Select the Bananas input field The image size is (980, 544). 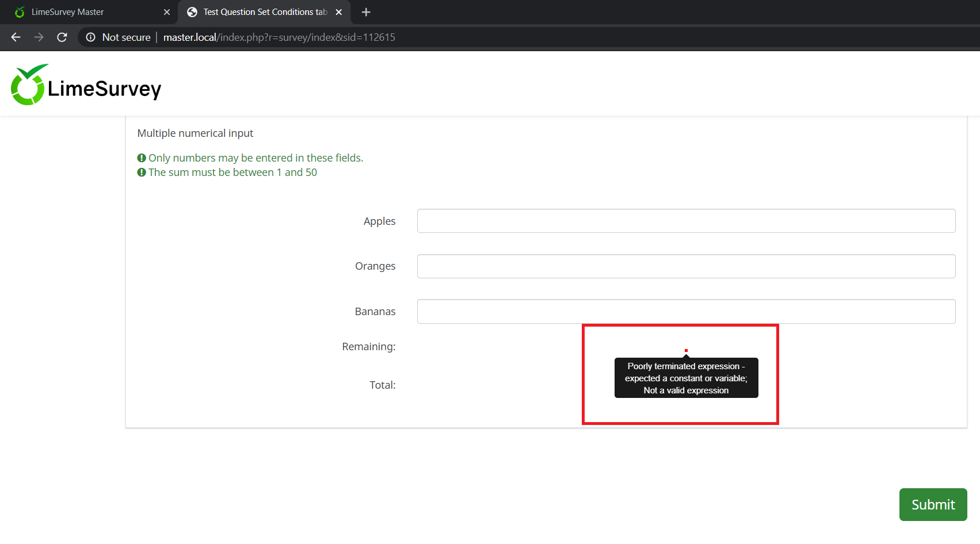(x=686, y=311)
